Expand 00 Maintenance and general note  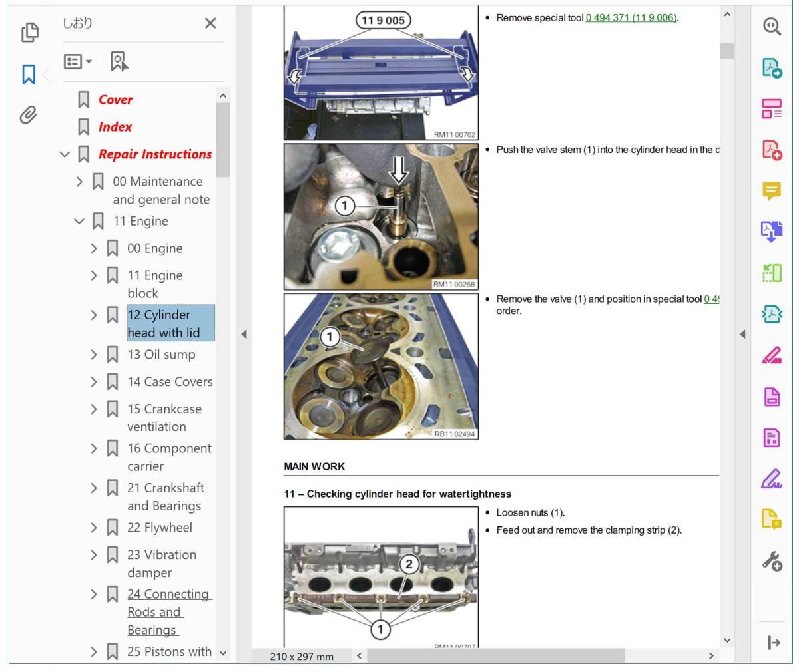click(x=79, y=182)
